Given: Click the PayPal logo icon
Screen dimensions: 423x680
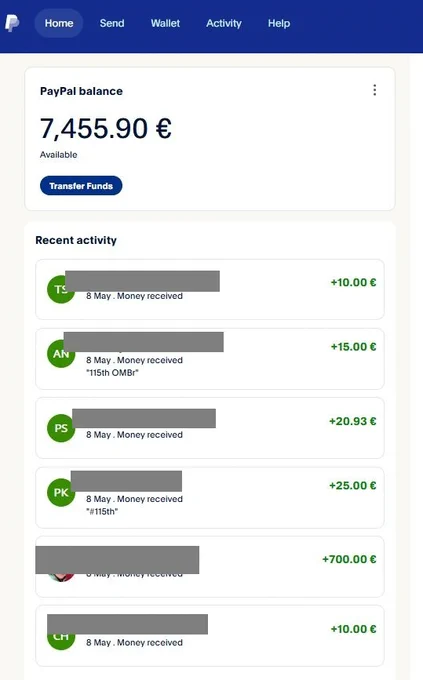Looking at the screenshot, I should click(x=12, y=23).
